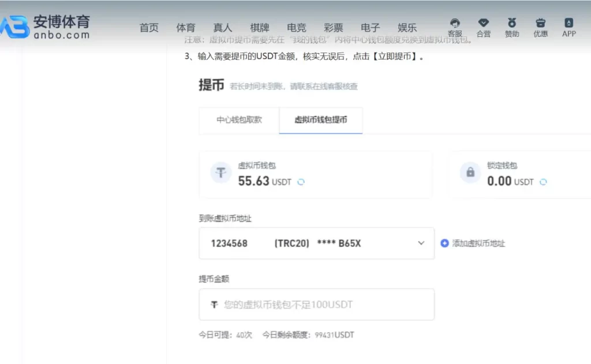The image size is (591, 364).
Task: Select the 虚拟币钱包提币 tab
Action: 321,120
